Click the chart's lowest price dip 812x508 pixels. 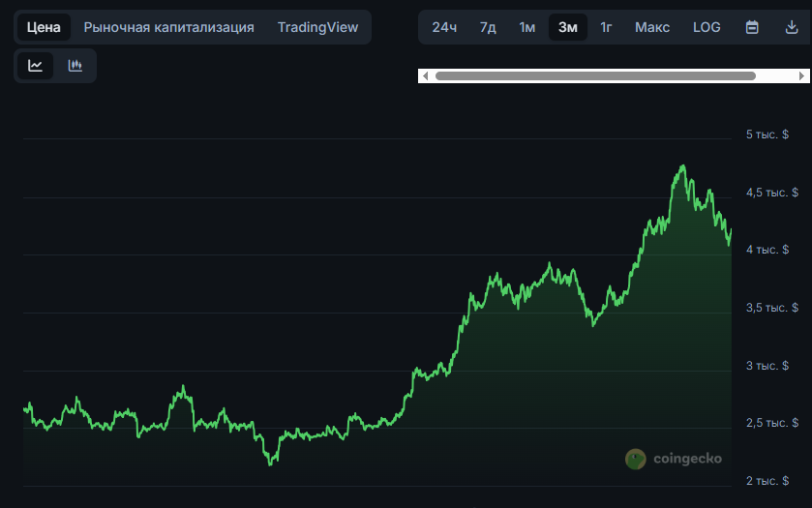point(271,463)
